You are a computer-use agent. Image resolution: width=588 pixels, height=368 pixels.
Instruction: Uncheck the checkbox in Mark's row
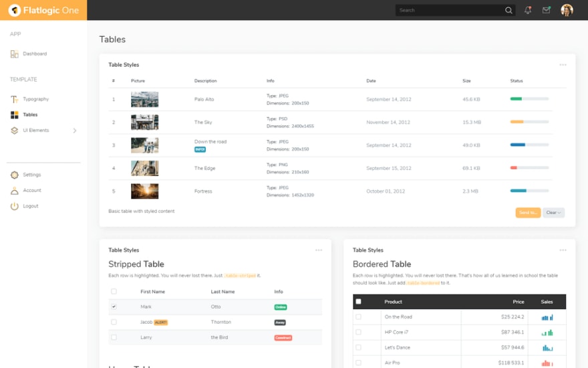tap(114, 307)
